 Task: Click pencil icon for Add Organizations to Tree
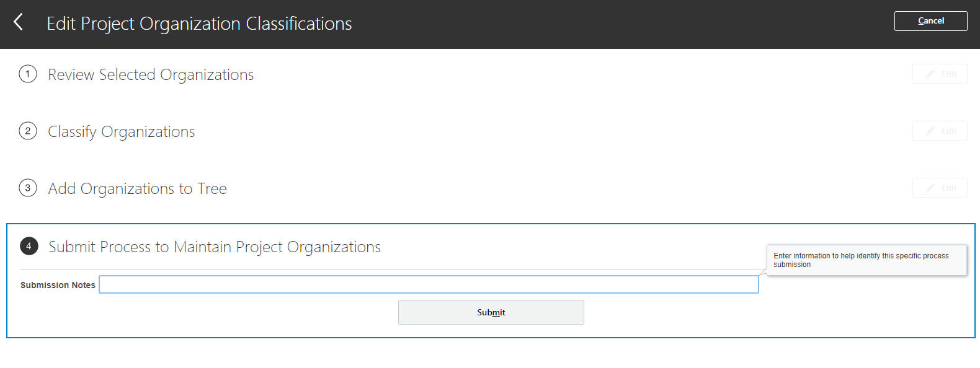point(930,188)
